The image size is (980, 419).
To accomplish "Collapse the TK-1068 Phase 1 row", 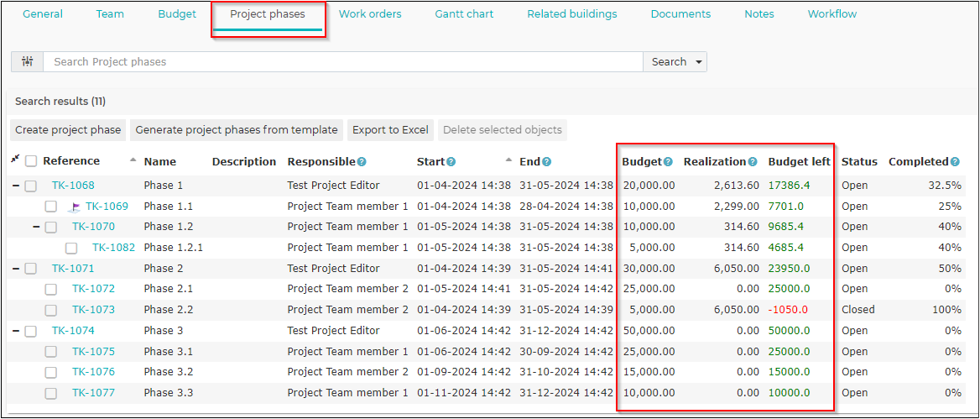I will (16, 186).
